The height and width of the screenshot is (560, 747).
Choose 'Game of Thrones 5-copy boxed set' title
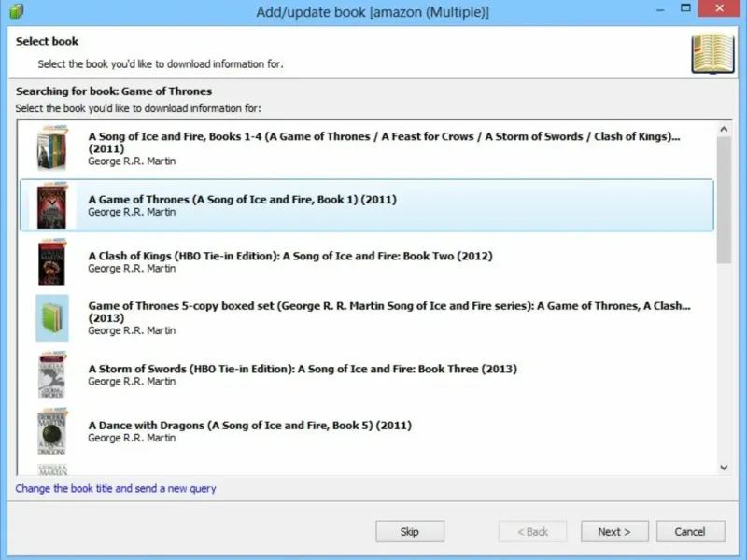click(x=388, y=312)
